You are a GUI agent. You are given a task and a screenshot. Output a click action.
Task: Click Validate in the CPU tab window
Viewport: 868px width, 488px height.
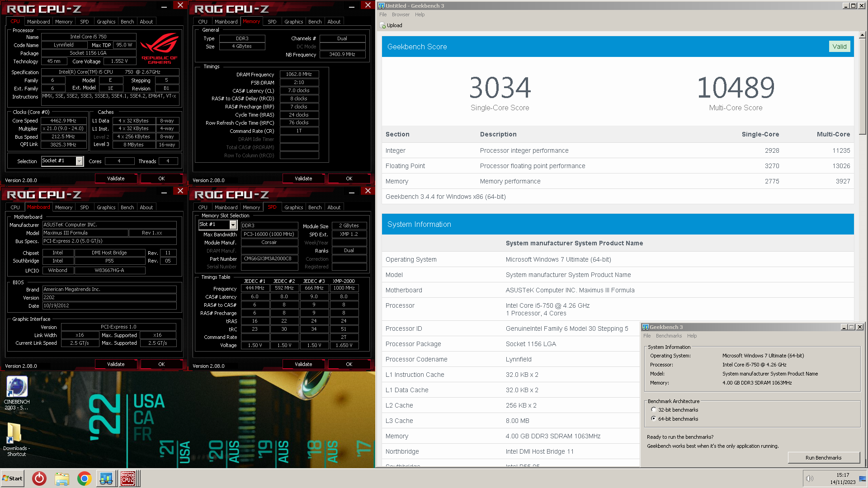coord(116,178)
